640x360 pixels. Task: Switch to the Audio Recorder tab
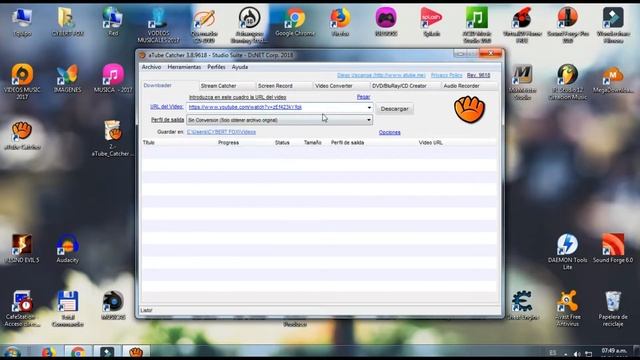[469, 86]
